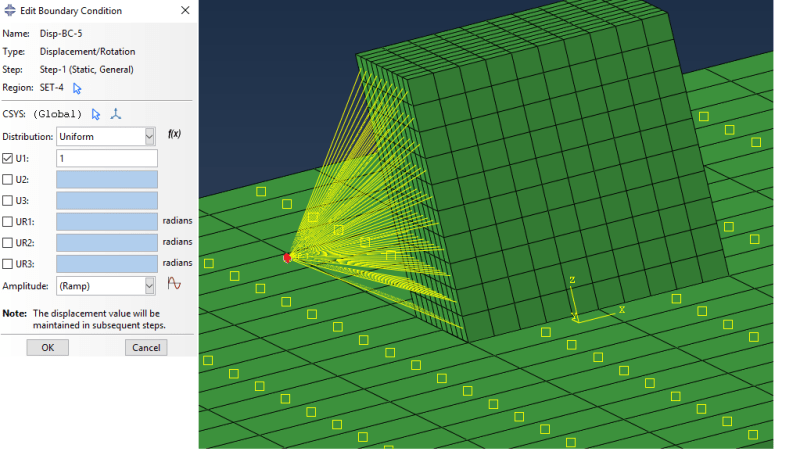Click the 'Displacement/Rotation' type text
This screenshot has width=800, height=473.
(x=87, y=52)
